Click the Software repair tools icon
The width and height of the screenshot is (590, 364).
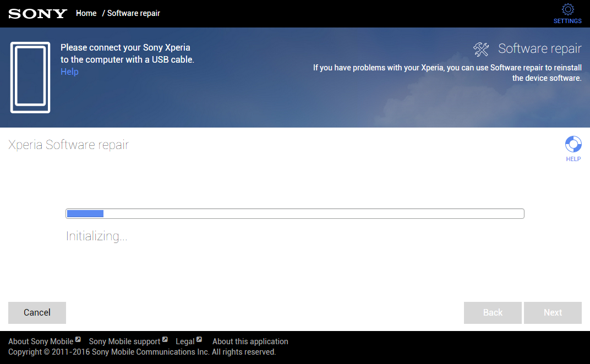481,49
